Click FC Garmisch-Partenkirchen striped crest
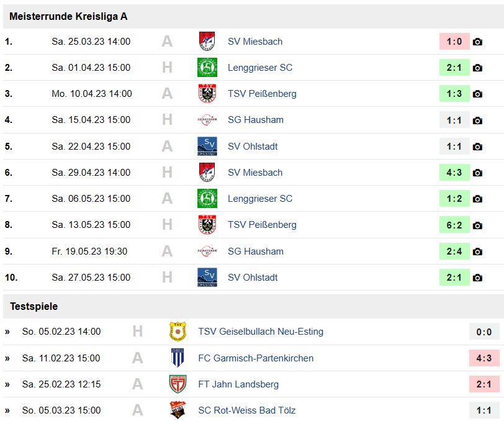Image resolution: width=504 pixels, height=421 pixels. coord(178,358)
